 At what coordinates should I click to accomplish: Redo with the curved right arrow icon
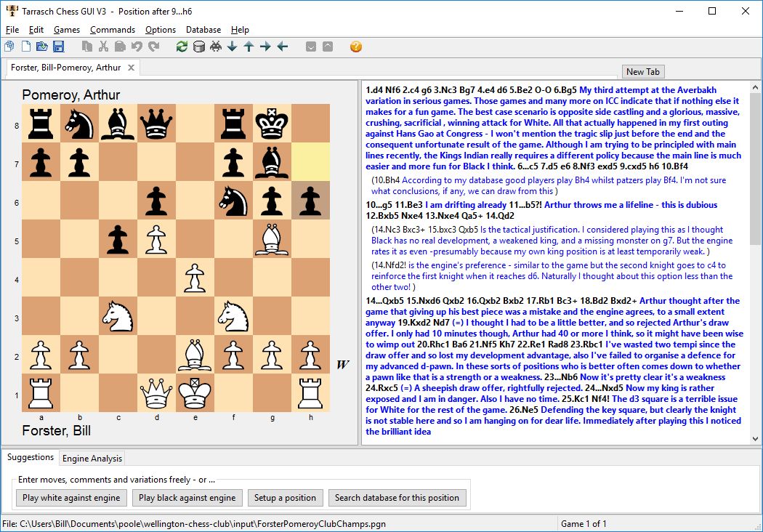click(x=154, y=47)
